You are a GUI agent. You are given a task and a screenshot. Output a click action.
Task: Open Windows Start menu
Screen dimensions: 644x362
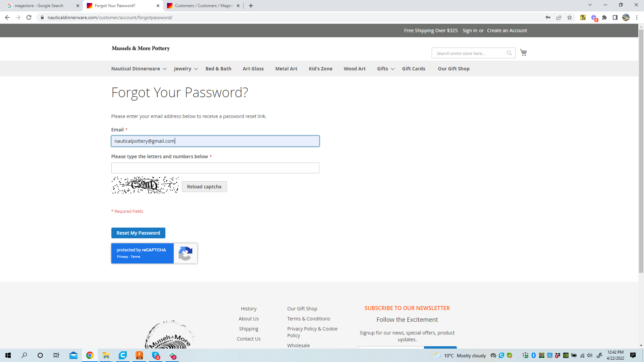pyautogui.click(x=8, y=355)
